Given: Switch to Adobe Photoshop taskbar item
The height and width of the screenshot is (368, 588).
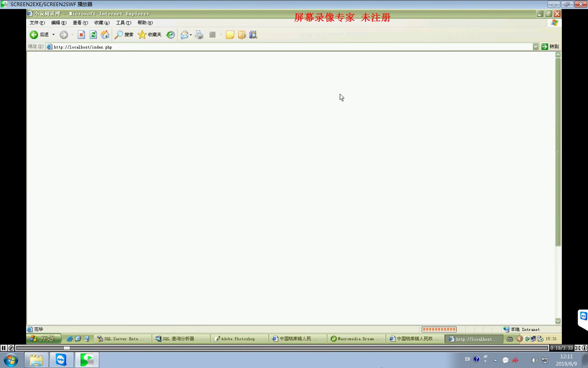Looking at the screenshot, I should [x=239, y=339].
